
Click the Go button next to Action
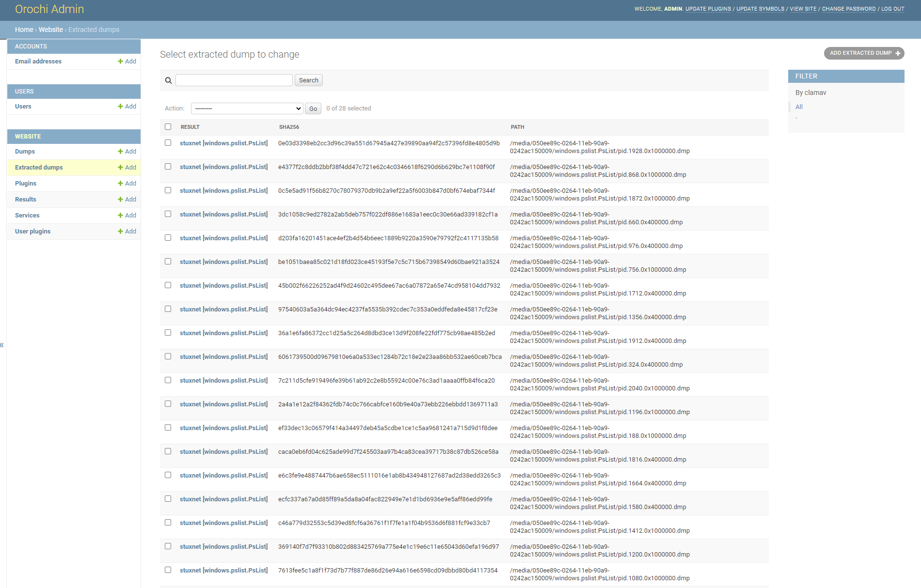313,108
